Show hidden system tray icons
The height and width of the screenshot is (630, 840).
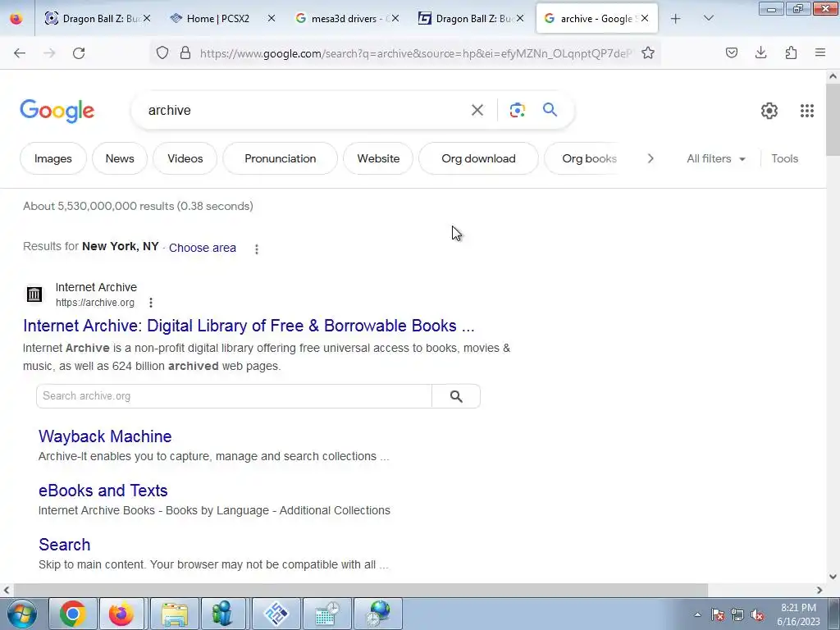coord(697,614)
